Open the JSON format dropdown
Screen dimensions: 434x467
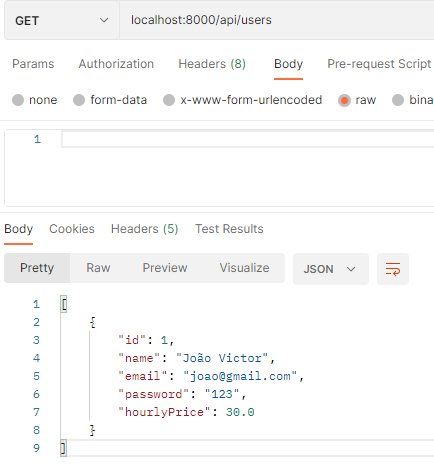[331, 269]
